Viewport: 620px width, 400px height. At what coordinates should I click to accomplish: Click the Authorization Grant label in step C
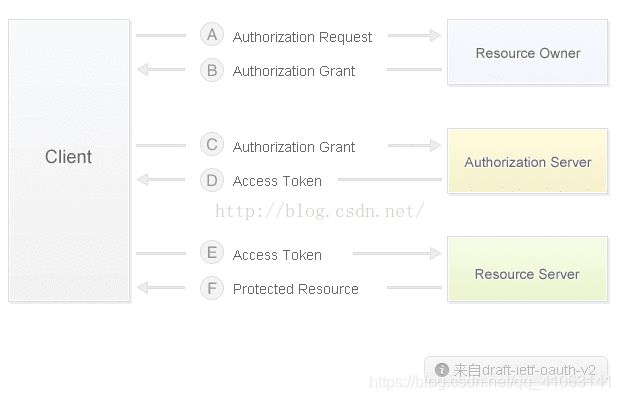pos(293,147)
